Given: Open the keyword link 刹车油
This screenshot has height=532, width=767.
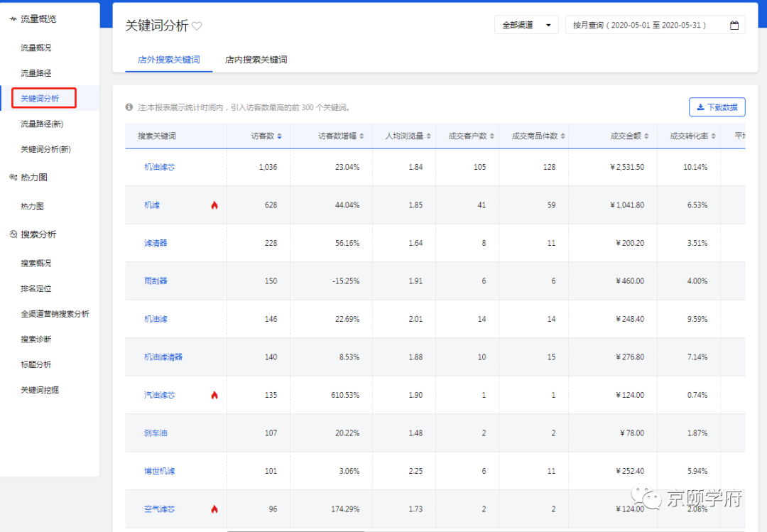Looking at the screenshot, I should click(156, 433).
